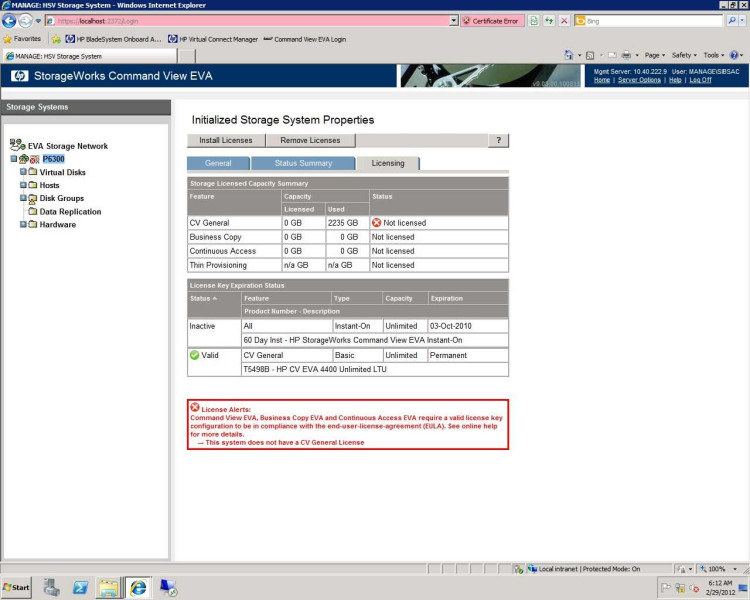Open Server Options link
Viewport: 750px width, 600px height.
(639, 80)
